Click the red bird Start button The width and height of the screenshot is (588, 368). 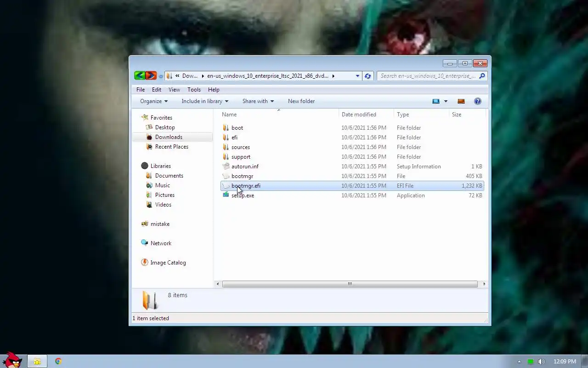[x=12, y=360]
